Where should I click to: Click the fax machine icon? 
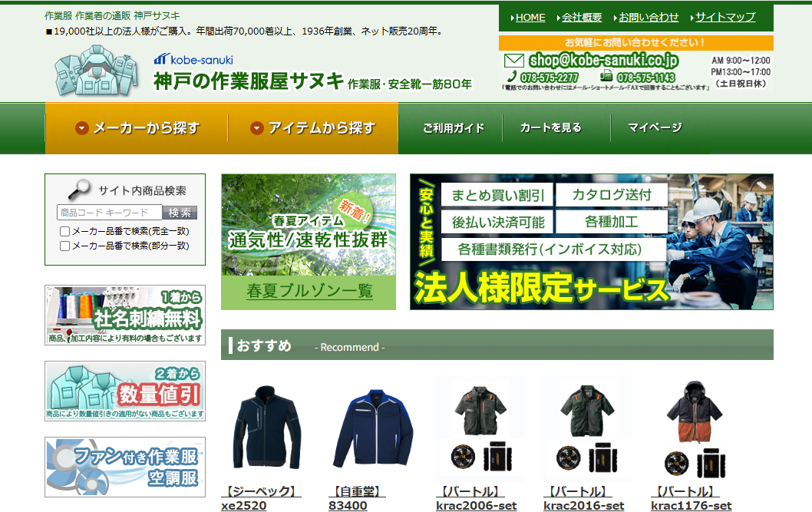[x=606, y=77]
